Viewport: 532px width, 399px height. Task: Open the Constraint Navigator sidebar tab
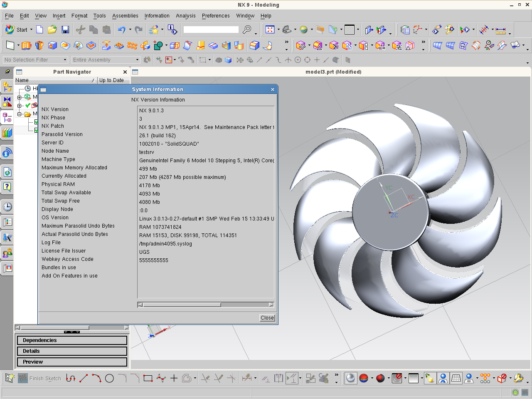[x=7, y=101]
